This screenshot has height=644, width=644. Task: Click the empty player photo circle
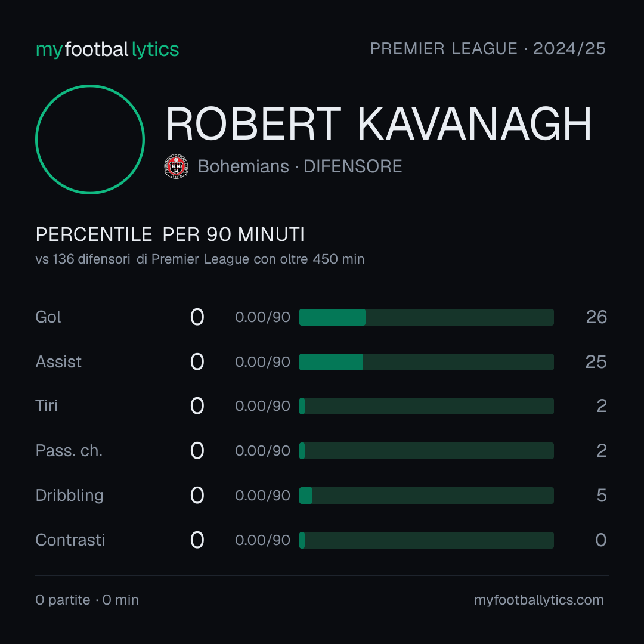point(90,139)
